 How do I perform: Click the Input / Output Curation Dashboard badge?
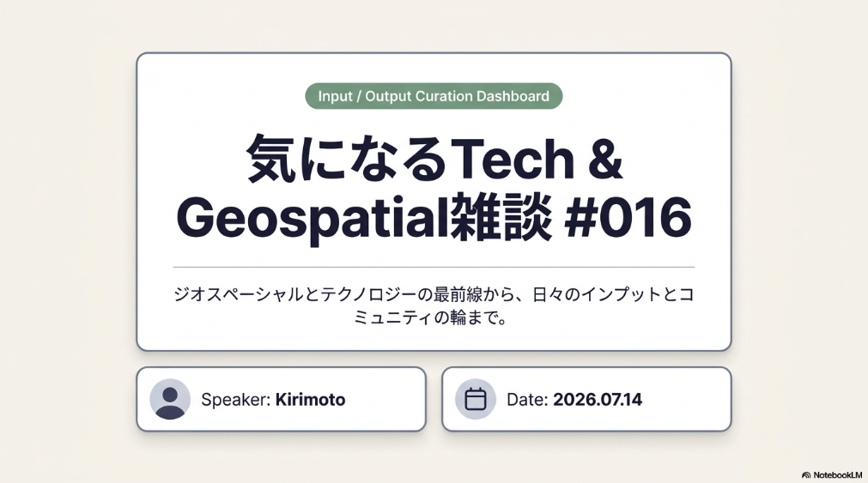tap(434, 96)
